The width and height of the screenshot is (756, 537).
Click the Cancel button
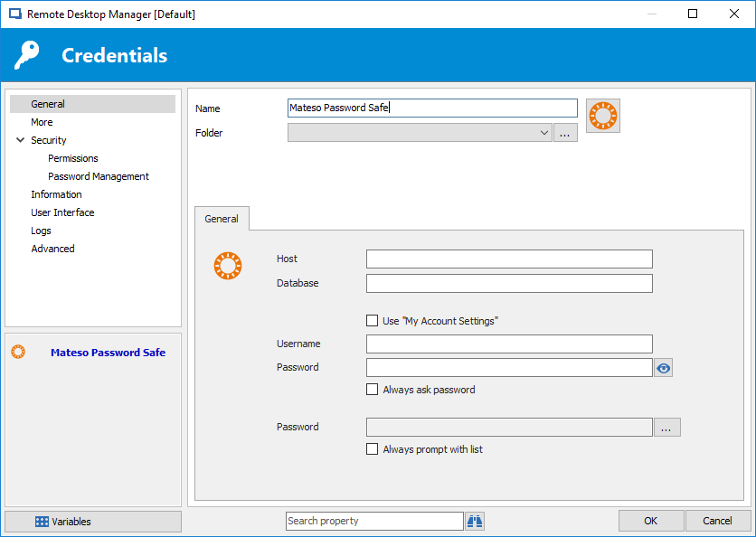tap(717, 521)
